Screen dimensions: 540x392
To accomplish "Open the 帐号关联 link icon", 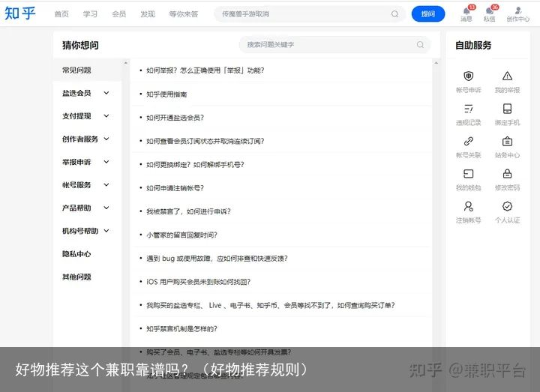I will [x=468, y=141].
